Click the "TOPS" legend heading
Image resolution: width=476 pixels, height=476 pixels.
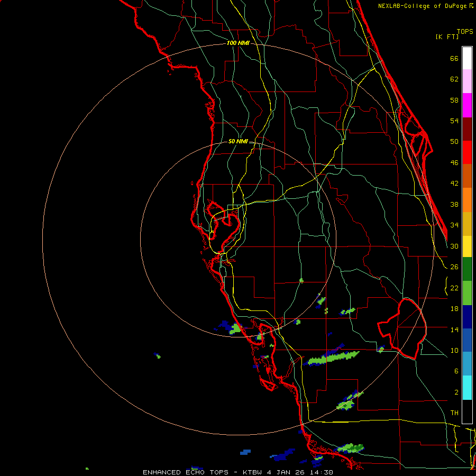(x=465, y=32)
